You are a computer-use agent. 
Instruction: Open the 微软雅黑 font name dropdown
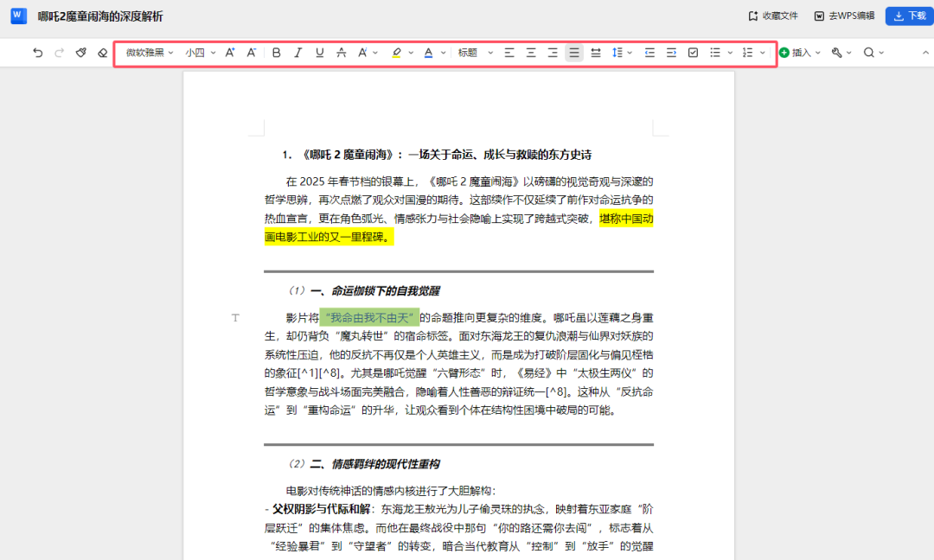(x=149, y=53)
